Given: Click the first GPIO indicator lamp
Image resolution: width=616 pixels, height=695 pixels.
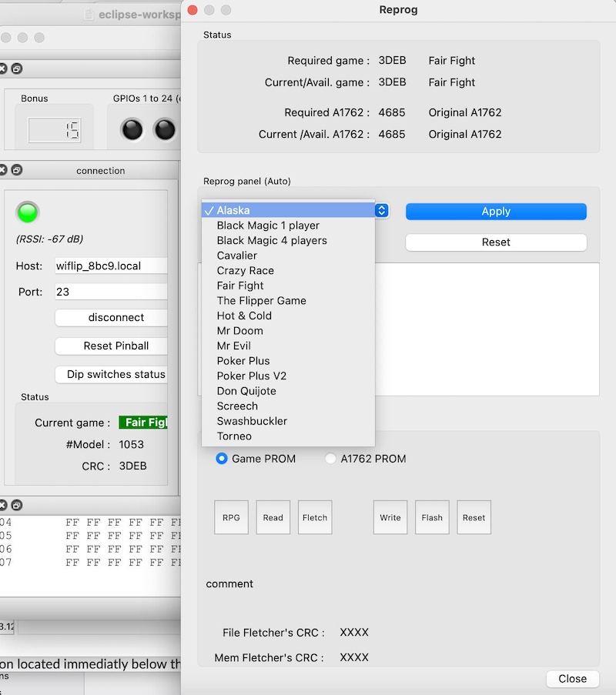Looking at the screenshot, I should 131,129.
